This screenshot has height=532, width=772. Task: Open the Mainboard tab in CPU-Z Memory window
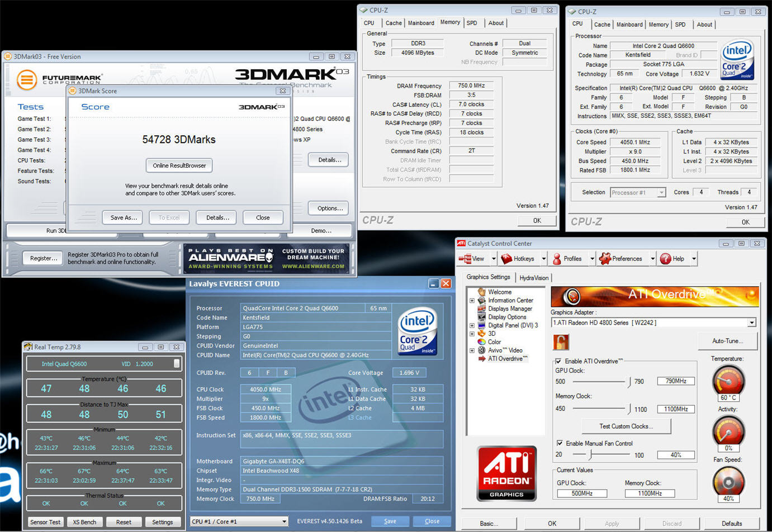421,23
